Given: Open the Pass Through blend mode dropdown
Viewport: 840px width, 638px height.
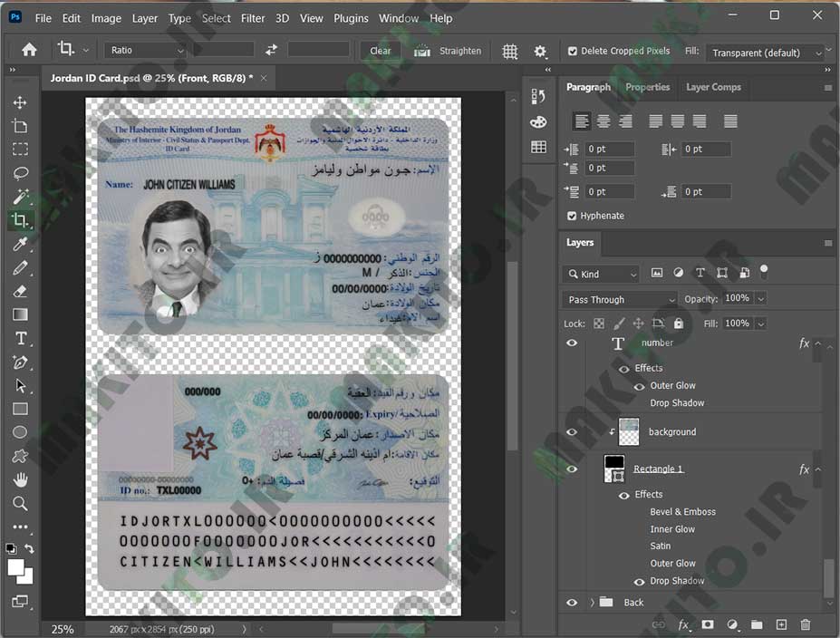Looking at the screenshot, I should pos(620,299).
